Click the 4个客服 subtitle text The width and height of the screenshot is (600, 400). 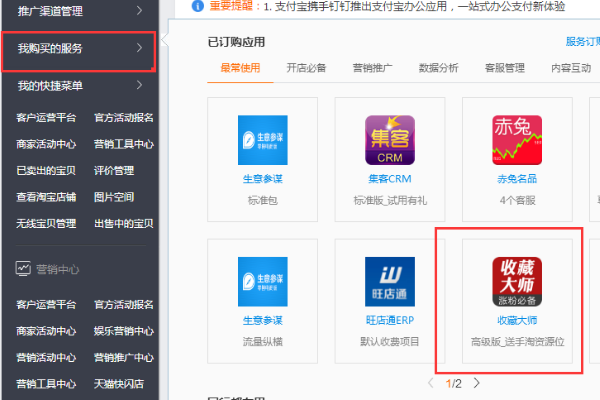[517, 200]
